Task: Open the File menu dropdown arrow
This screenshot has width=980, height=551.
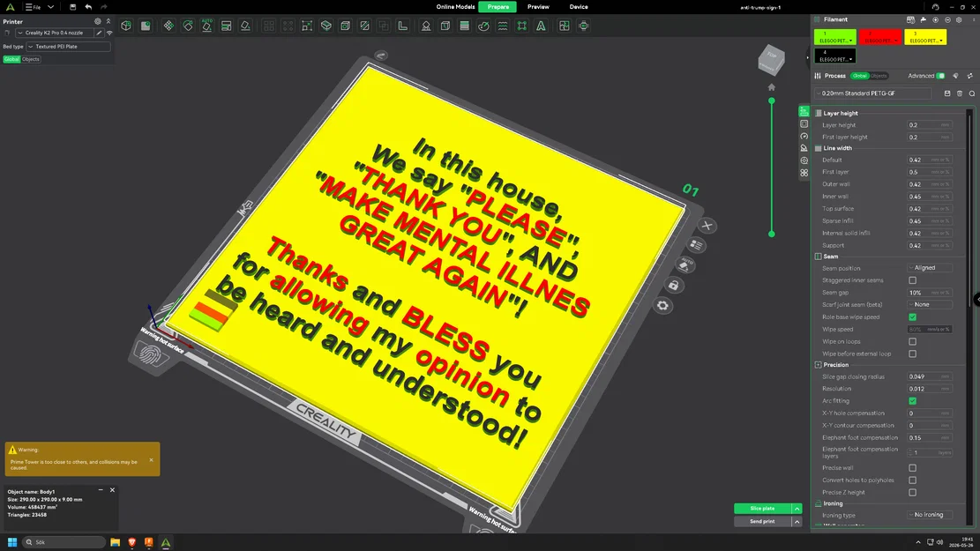Action: pos(50,7)
